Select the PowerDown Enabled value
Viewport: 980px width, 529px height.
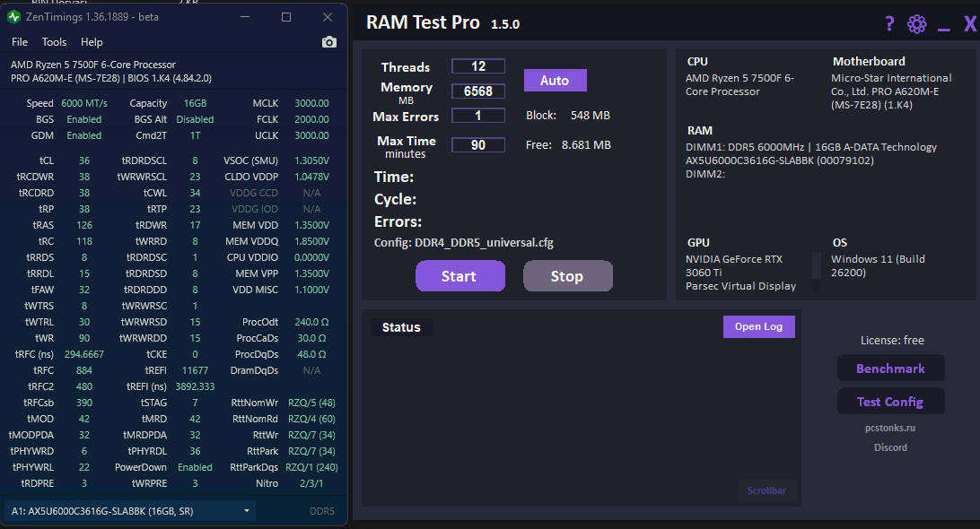[195, 467]
